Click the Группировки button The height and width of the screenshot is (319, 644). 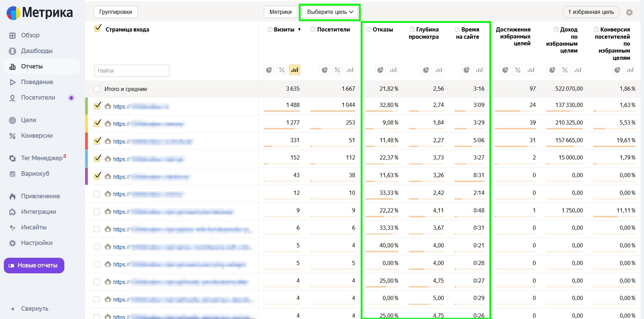[x=116, y=12]
